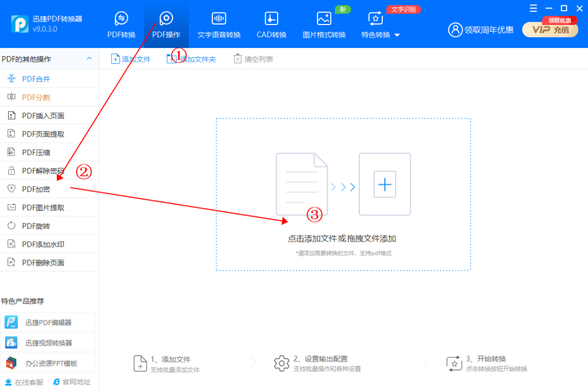Open 迅捷视频转换器 product recommendation
Image resolution: width=588 pixels, height=392 pixels.
point(47,343)
